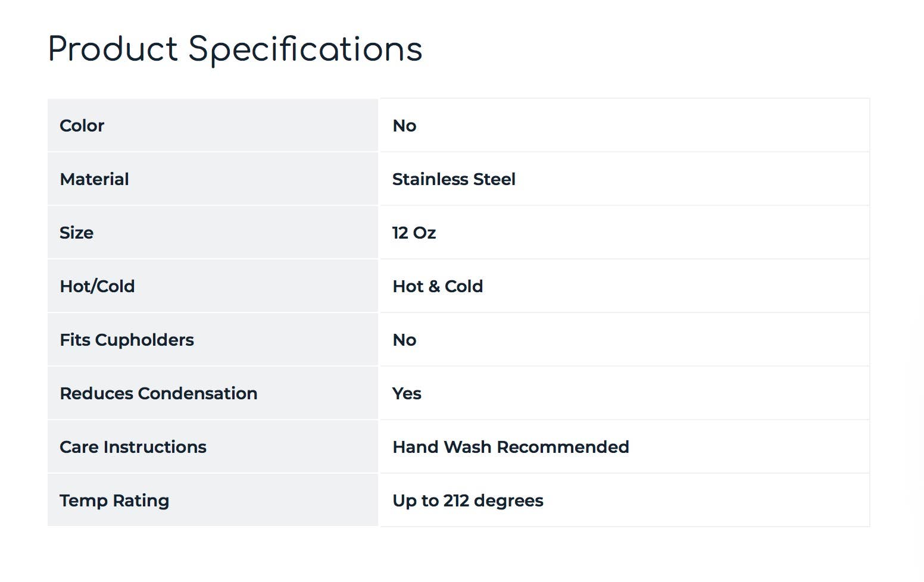Click the Care Instructions label
924x582 pixels.
133,447
